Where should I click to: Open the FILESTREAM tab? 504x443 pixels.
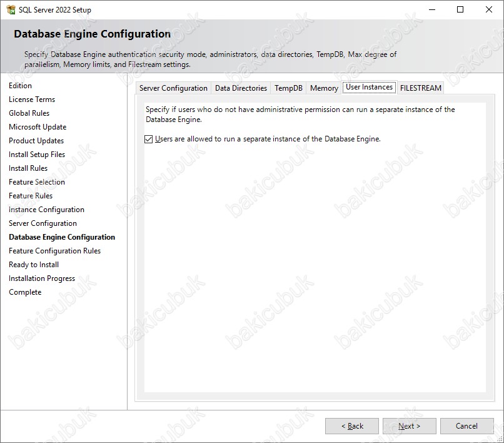coord(420,88)
